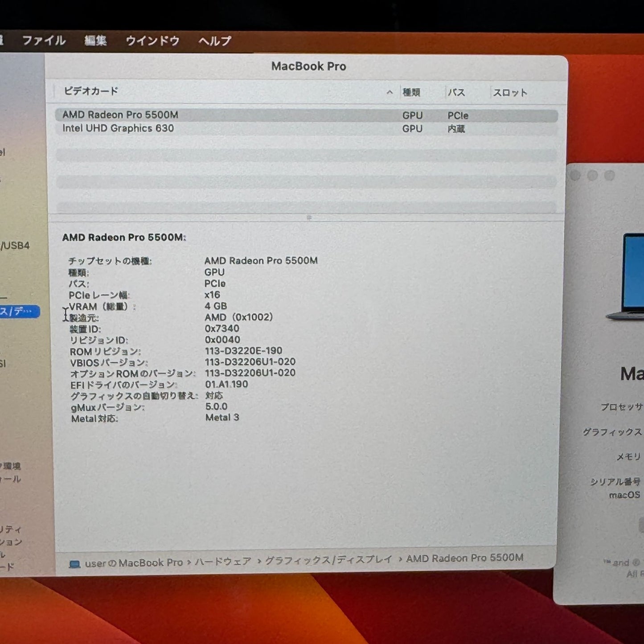Click macOS label in About window

click(x=624, y=495)
